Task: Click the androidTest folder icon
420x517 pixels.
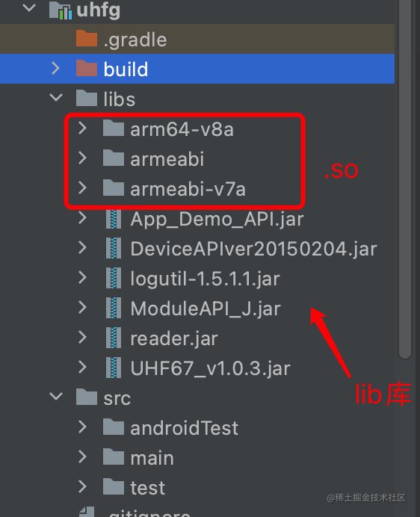Action: pos(114,427)
